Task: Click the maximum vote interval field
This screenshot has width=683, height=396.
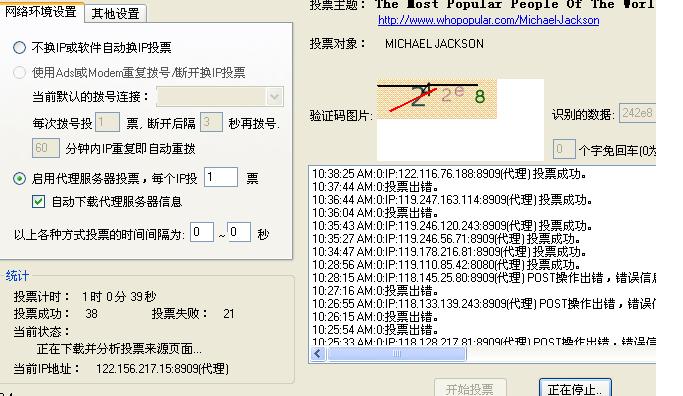Action: click(239, 232)
